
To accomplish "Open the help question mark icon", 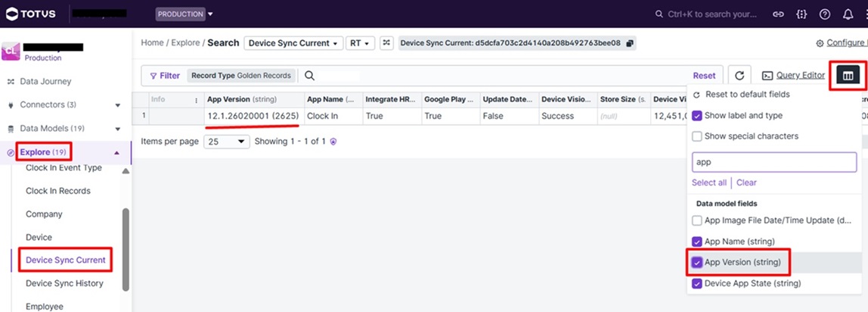I will point(825,14).
